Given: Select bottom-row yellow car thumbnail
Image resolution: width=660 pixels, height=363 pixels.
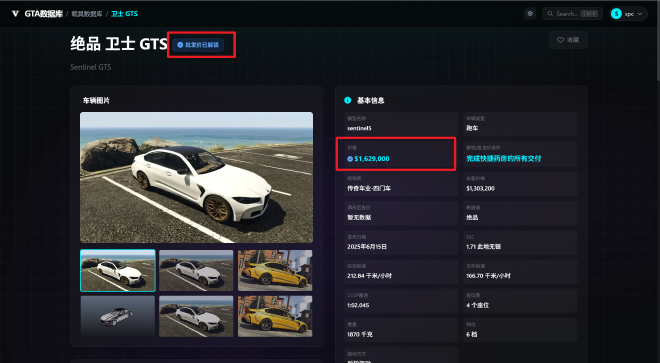Looking at the screenshot, I should (275, 316).
